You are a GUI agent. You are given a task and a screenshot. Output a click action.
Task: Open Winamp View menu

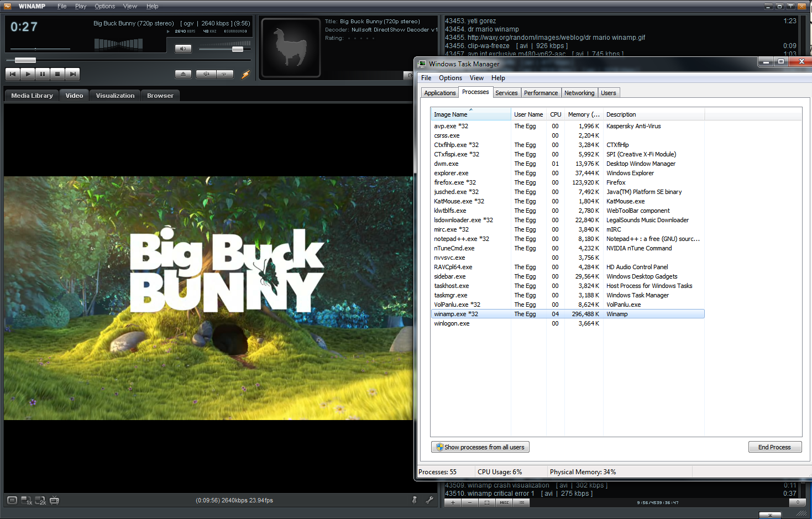pyautogui.click(x=130, y=6)
